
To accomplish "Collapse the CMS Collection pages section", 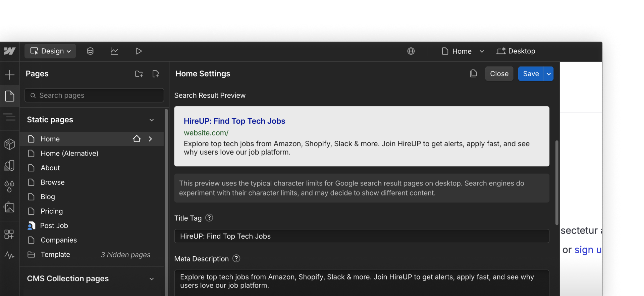I will (x=152, y=279).
